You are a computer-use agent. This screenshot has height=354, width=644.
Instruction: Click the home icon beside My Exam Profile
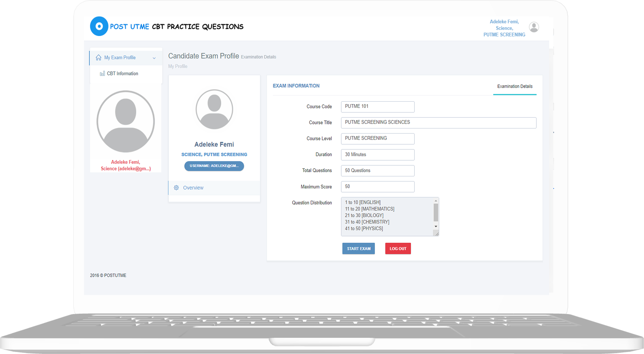pos(99,57)
